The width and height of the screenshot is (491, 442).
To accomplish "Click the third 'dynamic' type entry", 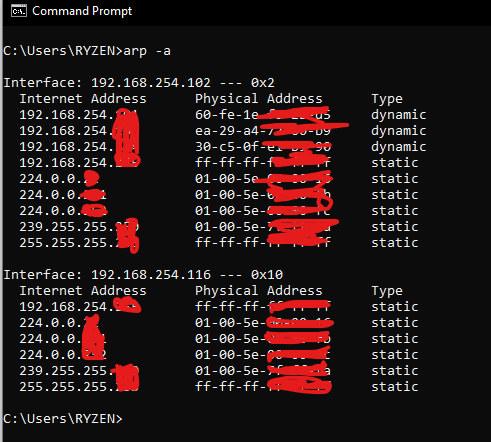I will pyautogui.click(x=399, y=147).
